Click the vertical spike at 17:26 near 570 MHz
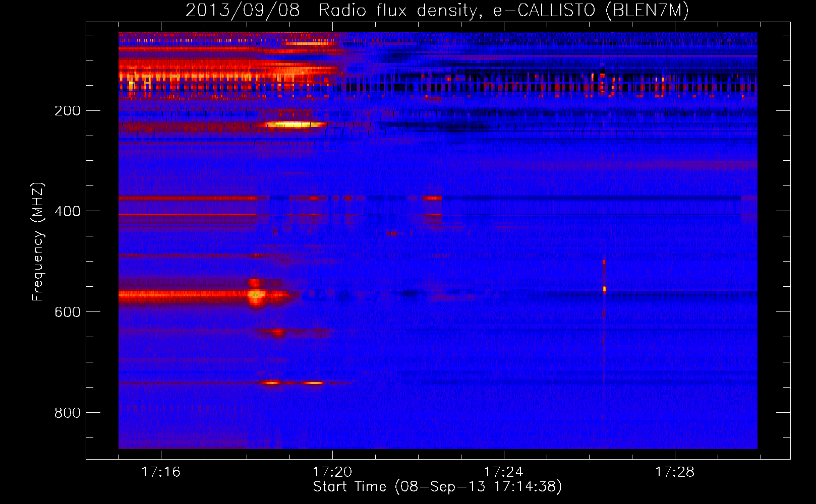Image resolution: width=816 pixels, height=504 pixels. click(x=604, y=289)
